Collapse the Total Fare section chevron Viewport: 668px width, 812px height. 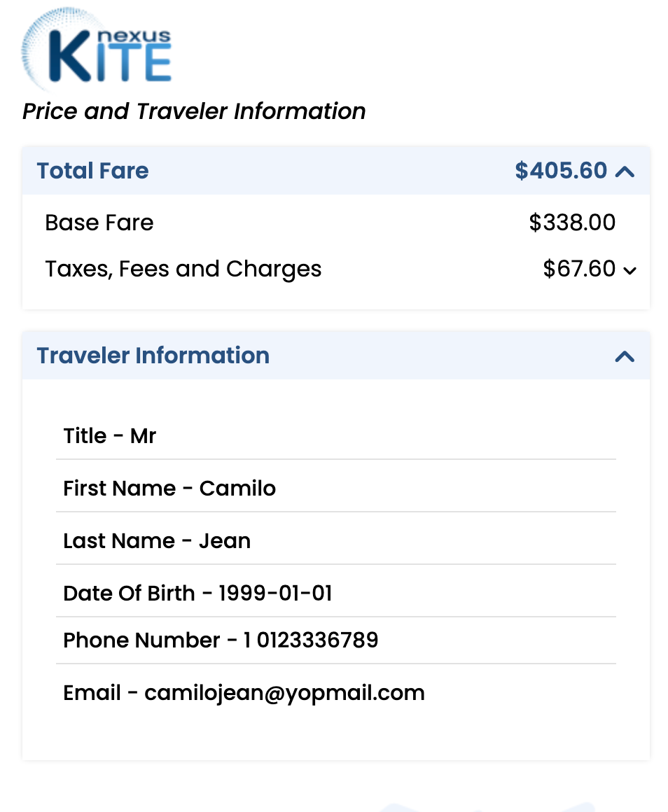point(625,171)
